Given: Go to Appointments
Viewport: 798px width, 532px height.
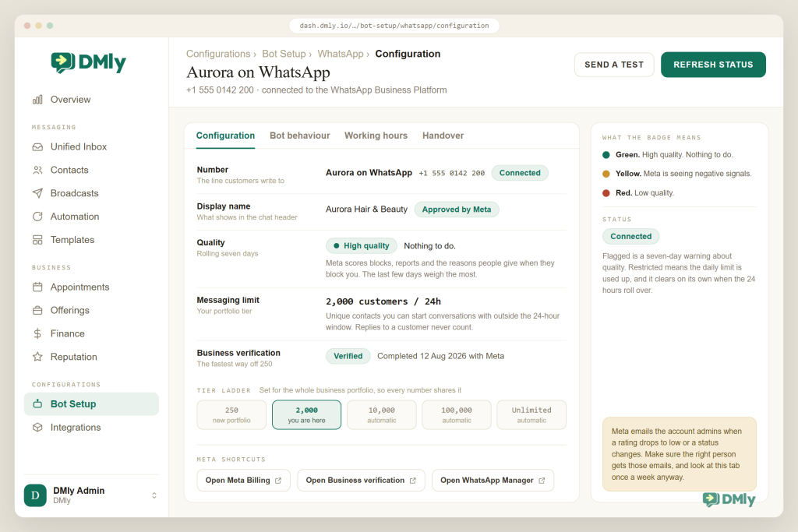Looking at the screenshot, I should 92,287.
